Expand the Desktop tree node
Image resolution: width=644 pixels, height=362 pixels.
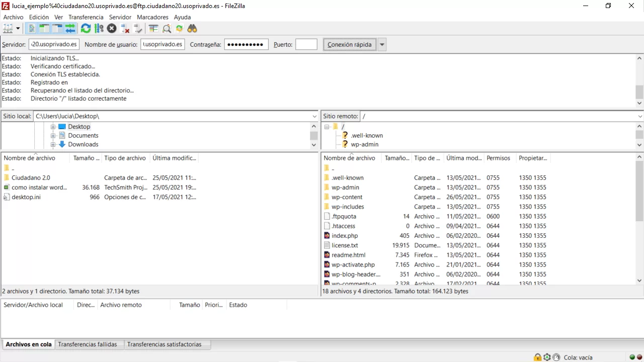pyautogui.click(x=53, y=127)
